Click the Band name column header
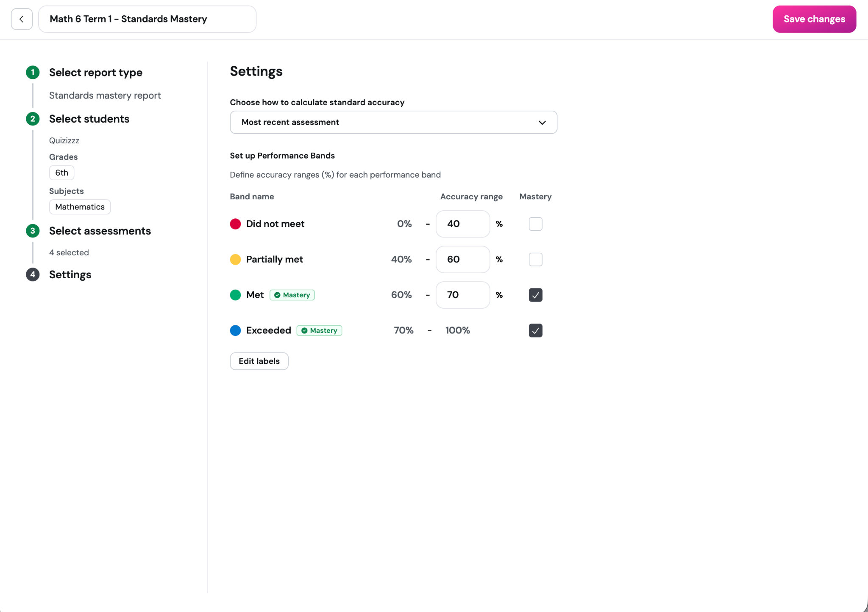Screen dimensions: 868x612 252,197
